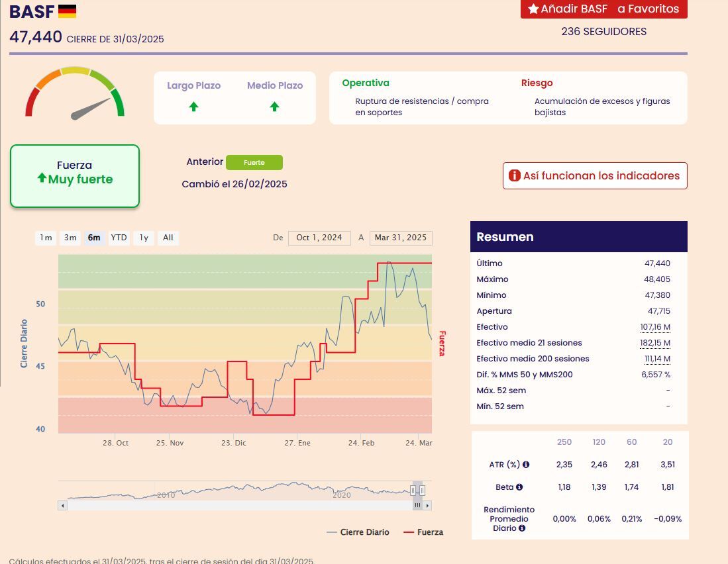The height and width of the screenshot is (564, 728).
Task: Click navigator scroll left arrow
Action: [63, 505]
